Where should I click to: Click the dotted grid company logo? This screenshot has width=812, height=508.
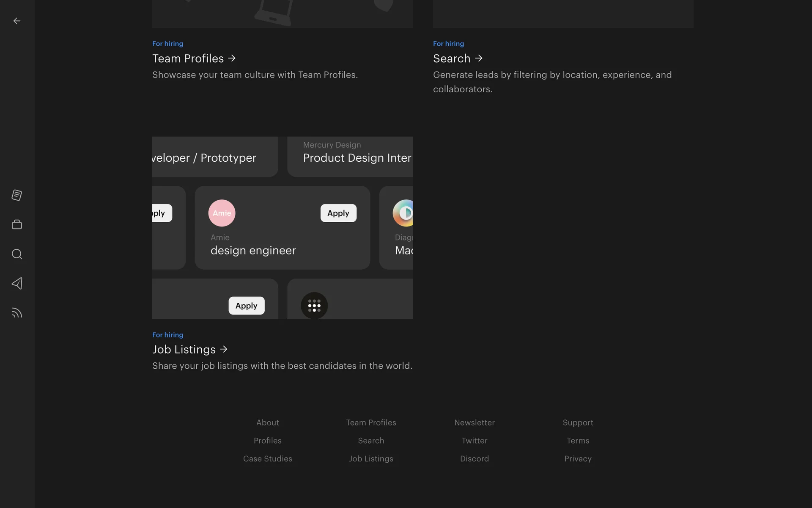(x=314, y=305)
